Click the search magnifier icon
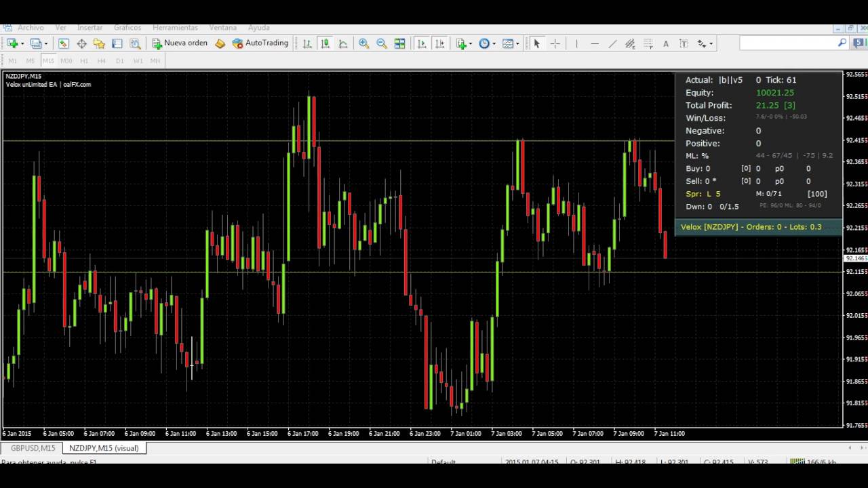Image resolution: width=868 pixels, height=488 pixels. coord(842,43)
